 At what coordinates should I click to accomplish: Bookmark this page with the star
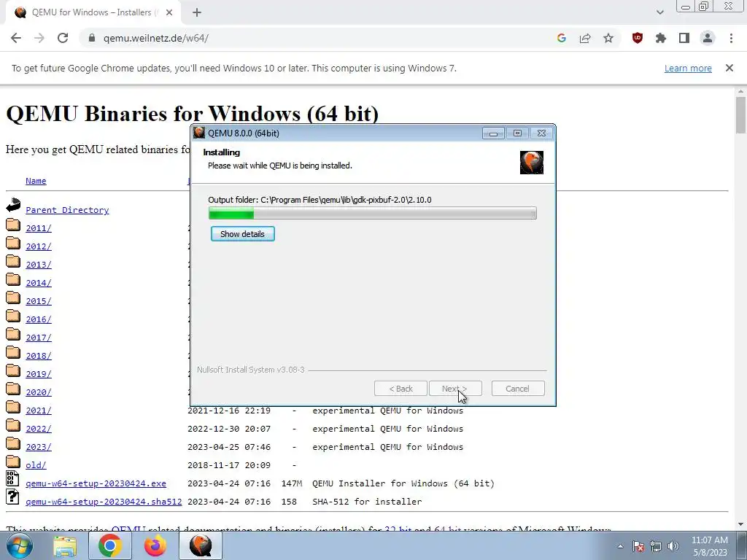pyautogui.click(x=608, y=38)
